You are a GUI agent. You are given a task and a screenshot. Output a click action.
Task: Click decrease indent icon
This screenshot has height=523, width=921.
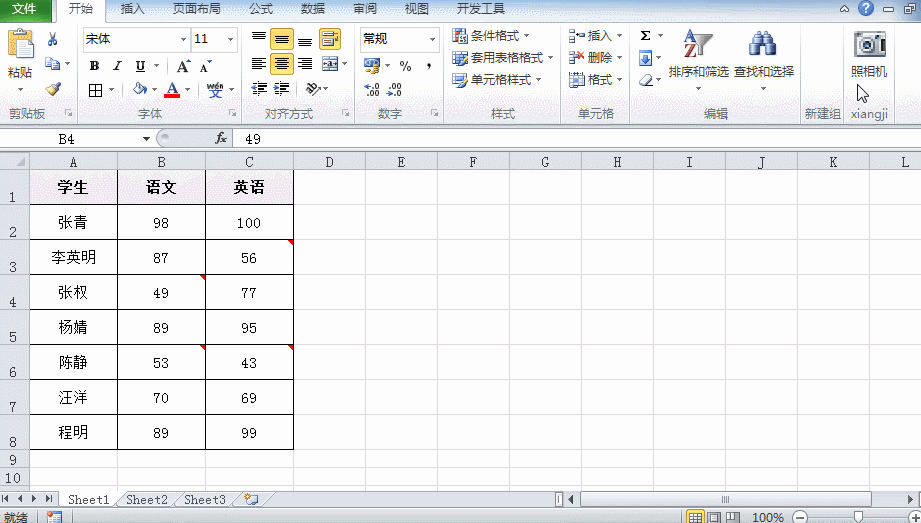click(258, 89)
